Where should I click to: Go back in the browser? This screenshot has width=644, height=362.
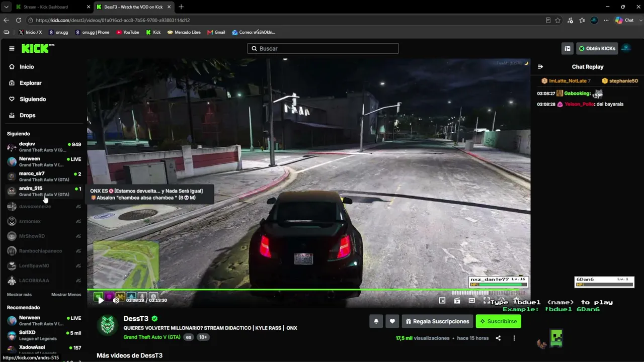[x=6, y=20]
